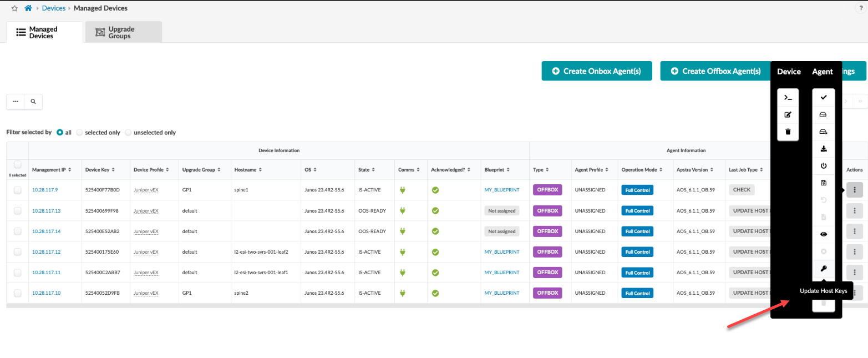This screenshot has width=868, height=358.
Task: Sort table by Hostname column
Action: pos(248,170)
